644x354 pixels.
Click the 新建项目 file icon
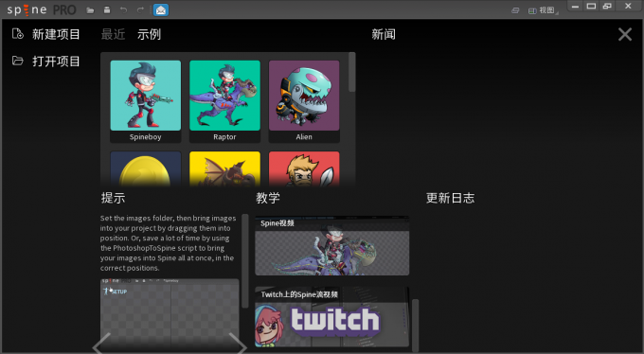click(18, 34)
